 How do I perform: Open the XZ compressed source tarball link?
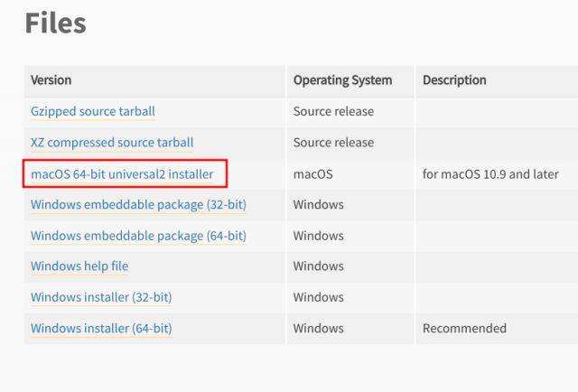[x=112, y=143]
